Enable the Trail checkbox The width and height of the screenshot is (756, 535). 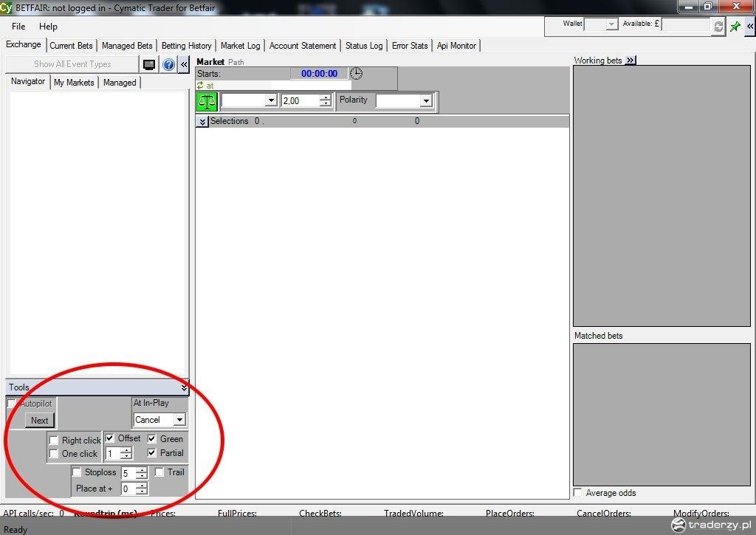(x=159, y=472)
